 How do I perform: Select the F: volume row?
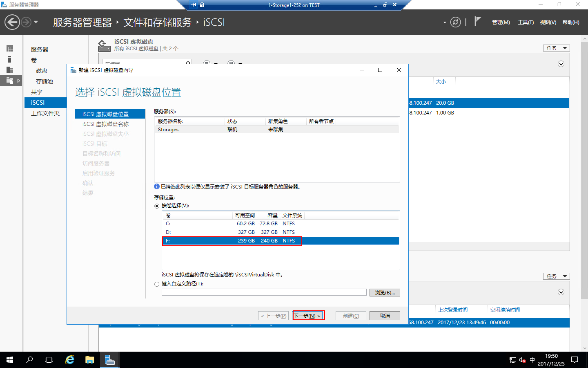point(281,241)
